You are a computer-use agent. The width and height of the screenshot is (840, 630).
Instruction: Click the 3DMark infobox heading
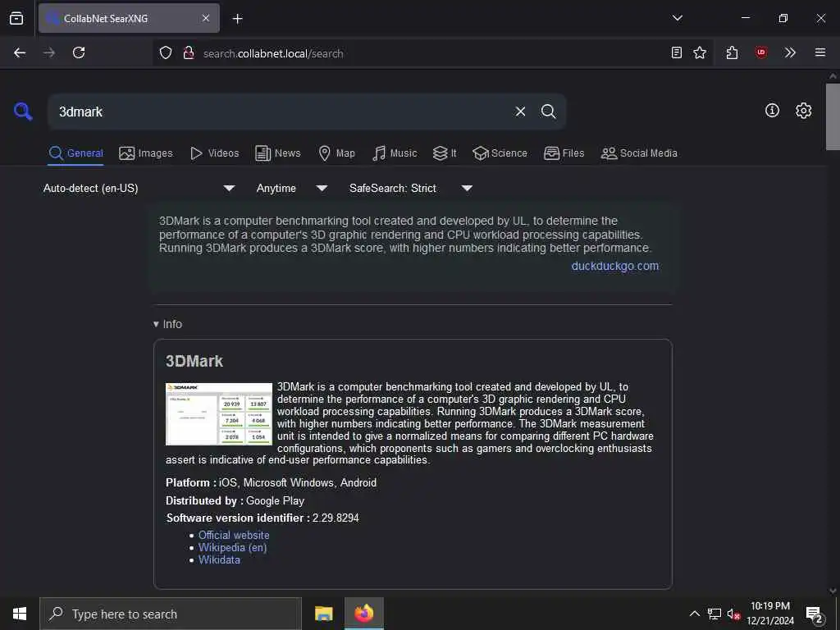[x=194, y=361]
